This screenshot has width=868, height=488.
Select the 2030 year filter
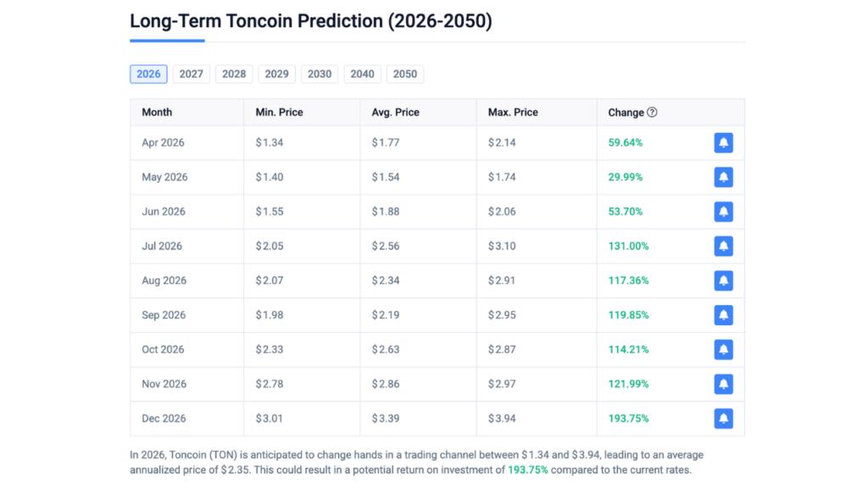point(320,74)
